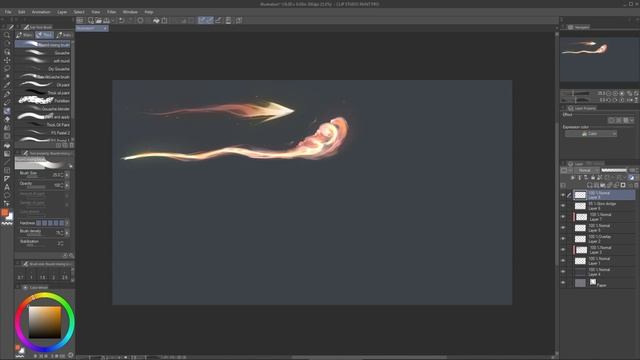Open Opacity dynamics button

coord(67,185)
